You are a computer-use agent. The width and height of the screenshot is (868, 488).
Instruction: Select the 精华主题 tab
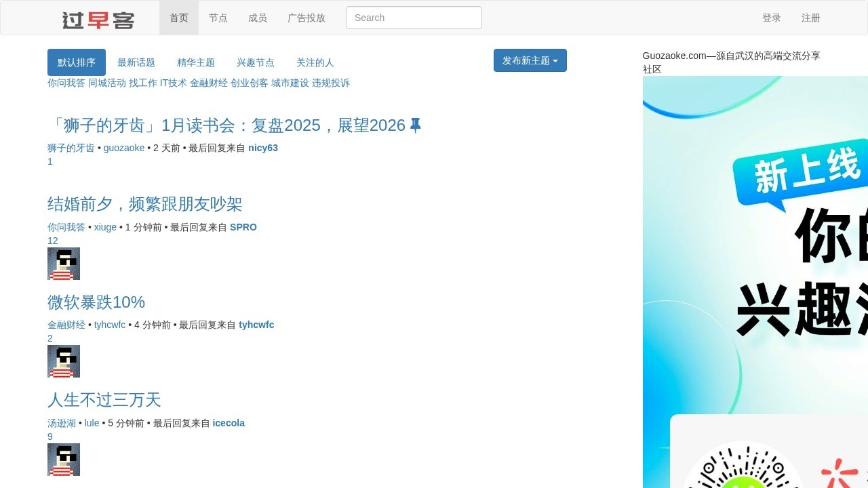pyautogui.click(x=196, y=62)
